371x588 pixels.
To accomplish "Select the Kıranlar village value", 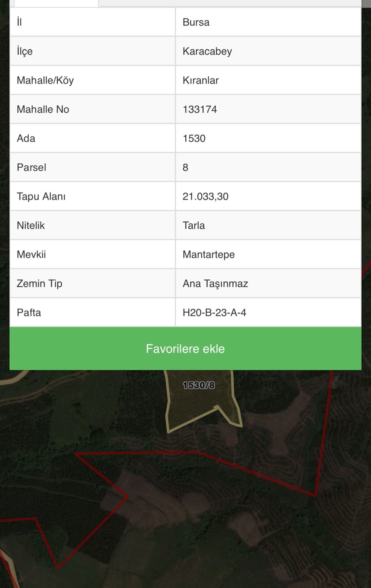I will pyautogui.click(x=200, y=80).
